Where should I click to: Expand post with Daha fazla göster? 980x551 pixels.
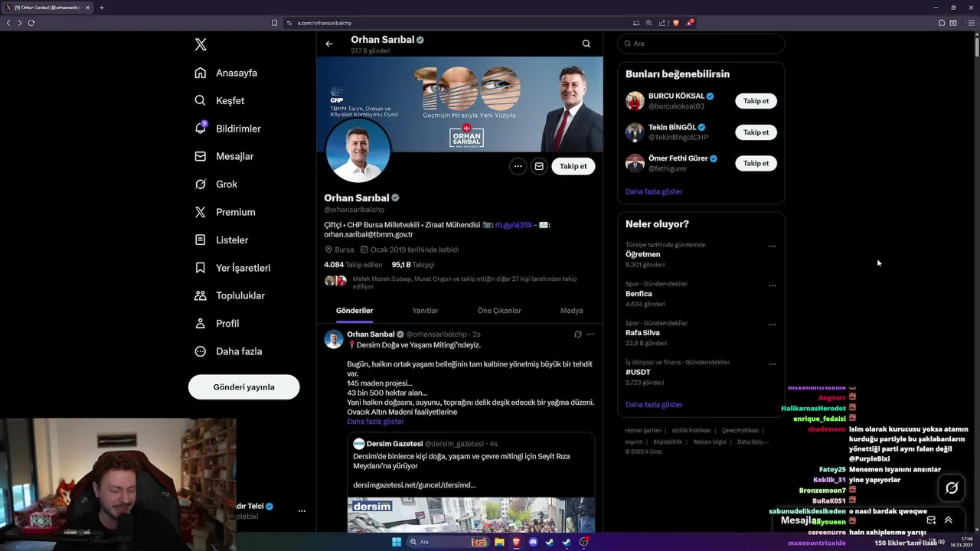coord(375,422)
